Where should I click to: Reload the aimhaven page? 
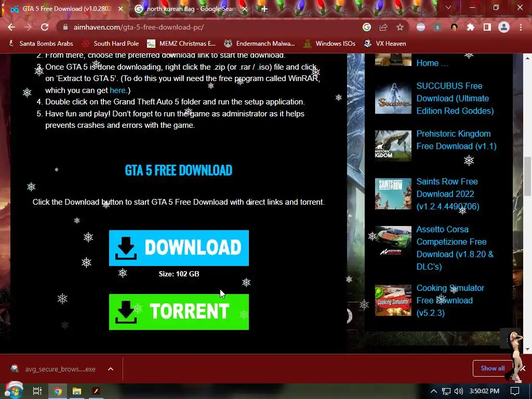pyautogui.click(x=45, y=27)
